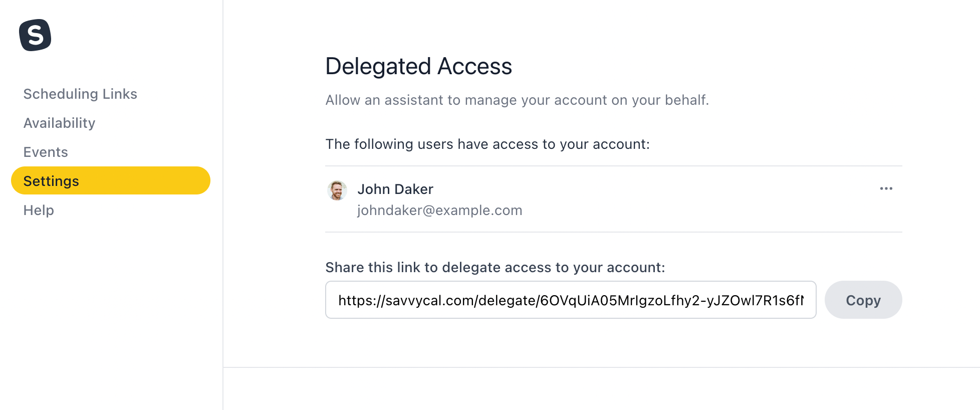Open the options menu for John Daker
Viewport: 980px width, 410px height.
coord(886,189)
